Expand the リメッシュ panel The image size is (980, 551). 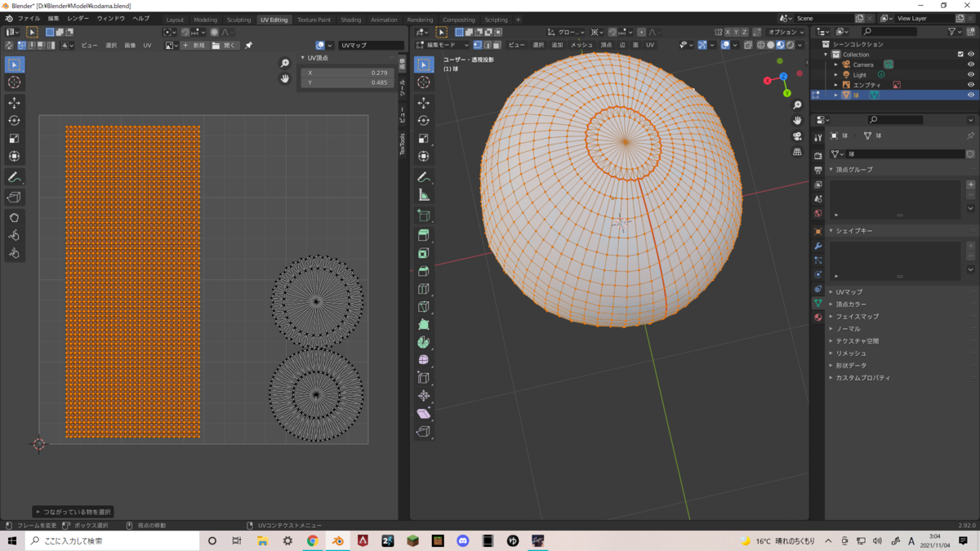click(x=851, y=353)
